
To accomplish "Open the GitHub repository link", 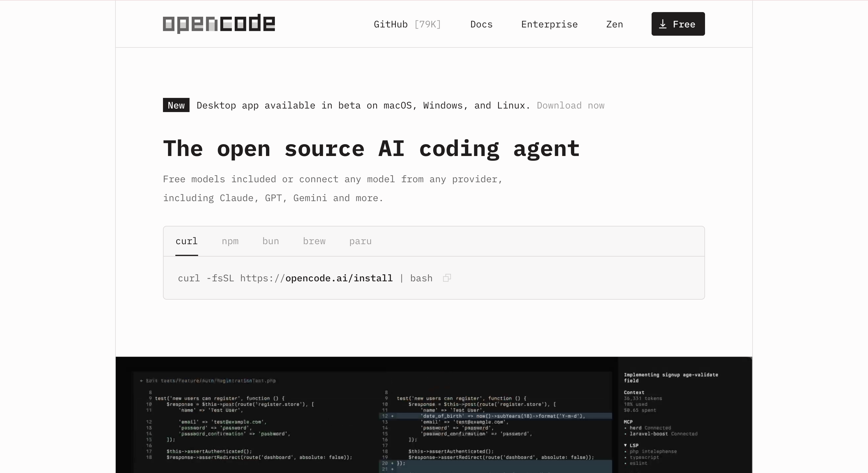I will 407,24.
